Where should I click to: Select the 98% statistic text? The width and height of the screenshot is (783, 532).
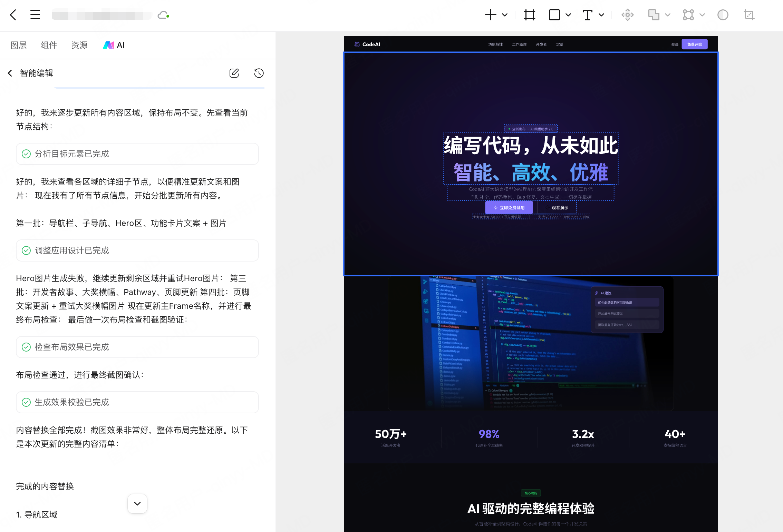pyautogui.click(x=489, y=434)
